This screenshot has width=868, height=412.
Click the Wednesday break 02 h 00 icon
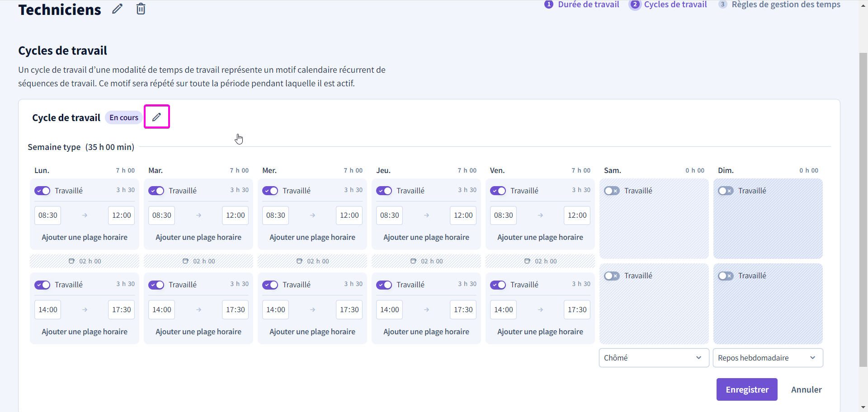click(299, 261)
